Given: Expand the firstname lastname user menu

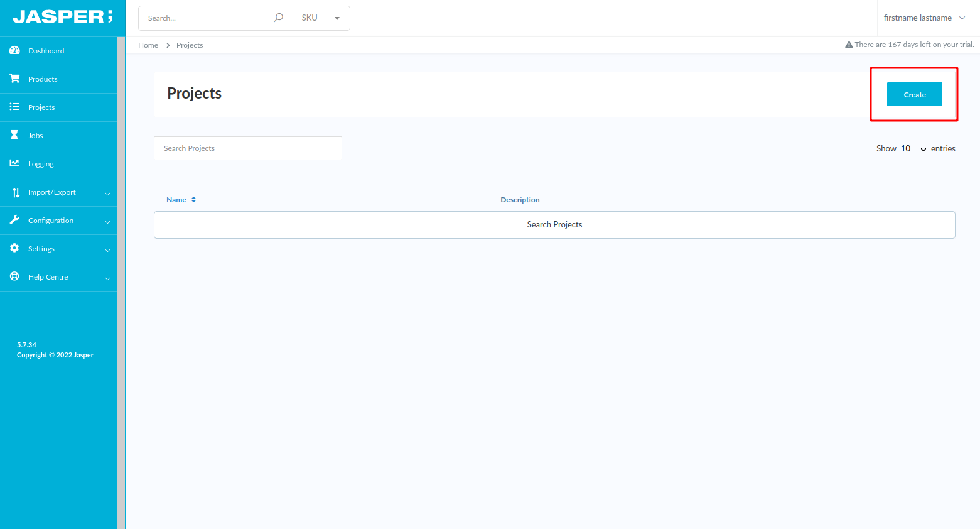Looking at the screenshot, I should (x=923, y=18).
